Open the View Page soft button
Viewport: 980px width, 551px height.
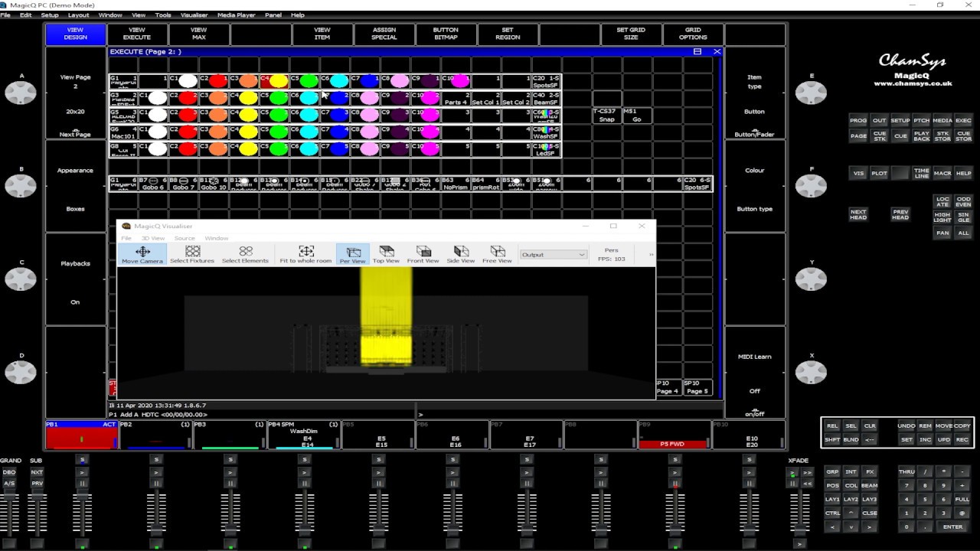point(75,82)
